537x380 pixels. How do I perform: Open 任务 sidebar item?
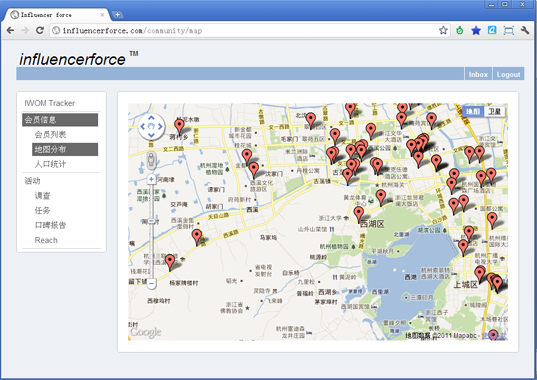[42, 210]
